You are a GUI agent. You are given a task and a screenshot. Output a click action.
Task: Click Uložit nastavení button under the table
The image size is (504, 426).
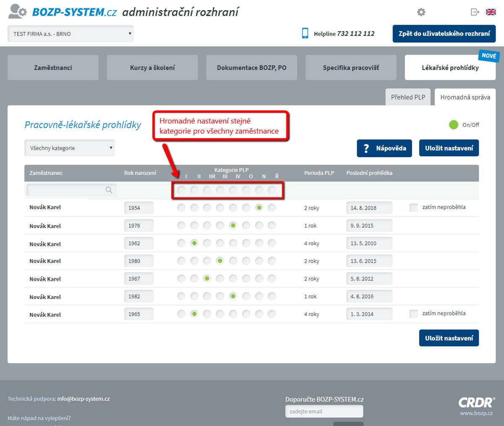click(449, 338)
